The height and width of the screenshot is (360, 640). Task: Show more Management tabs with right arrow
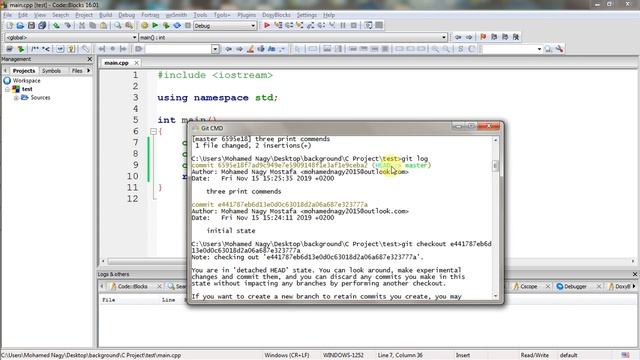click(x=89, y=71)
